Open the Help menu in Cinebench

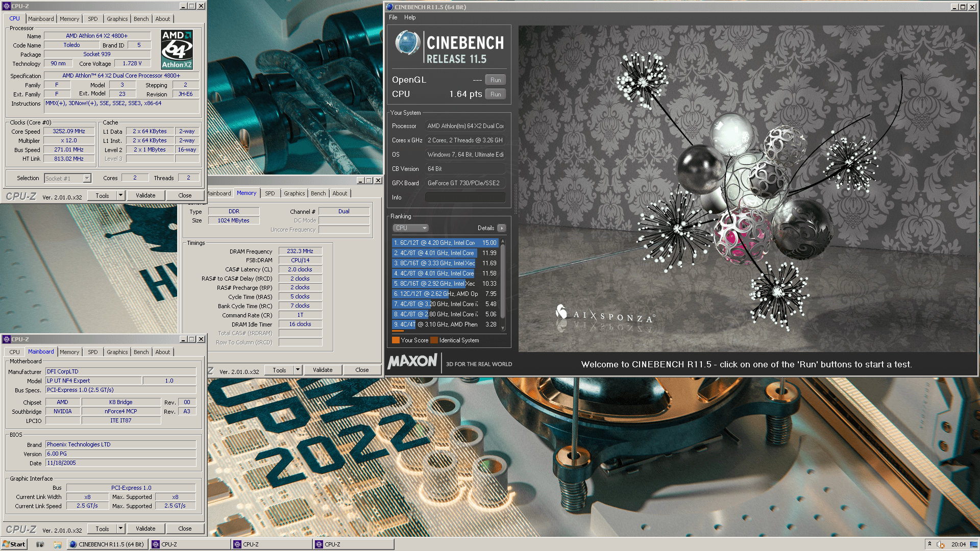[410, 17]
